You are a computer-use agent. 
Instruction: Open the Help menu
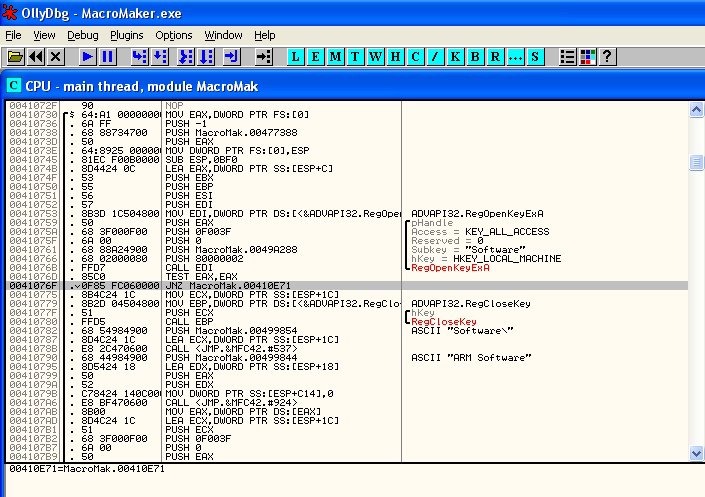tap(264, 35)
